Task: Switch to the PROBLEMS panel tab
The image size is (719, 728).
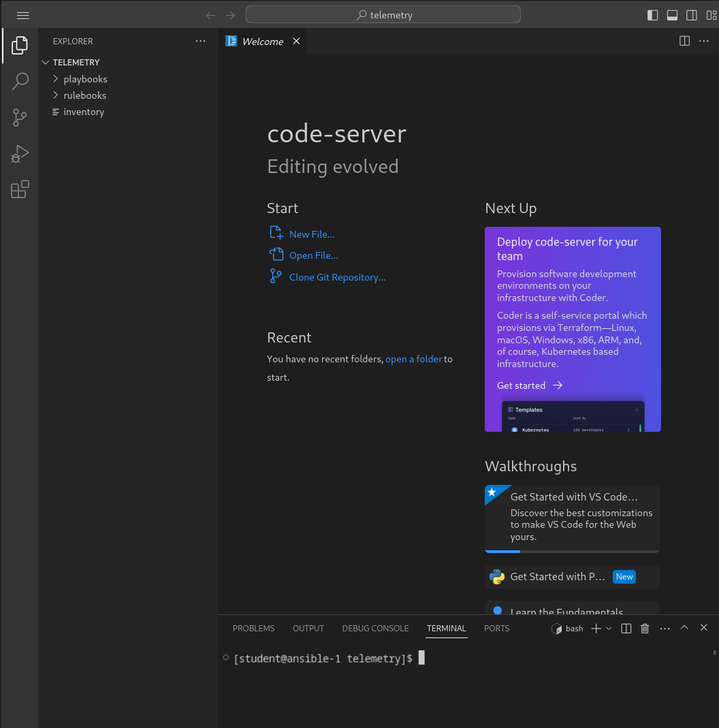Action: tap(253, 628)
